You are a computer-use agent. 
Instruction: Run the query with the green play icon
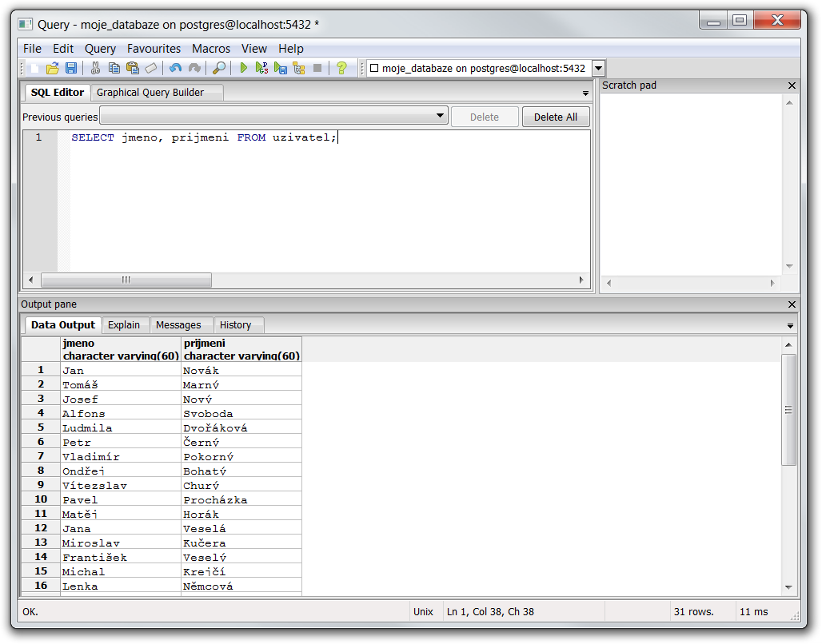[244, 69]
